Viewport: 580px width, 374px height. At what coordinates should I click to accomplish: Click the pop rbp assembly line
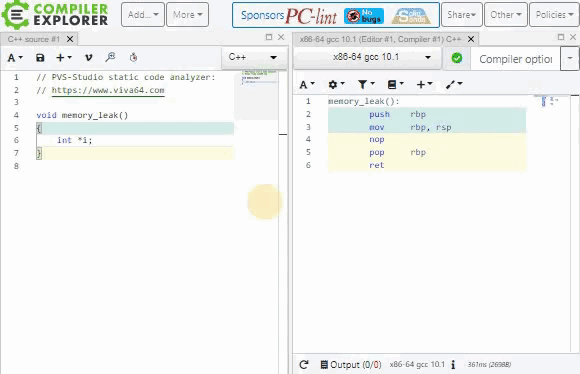(427, 152)
